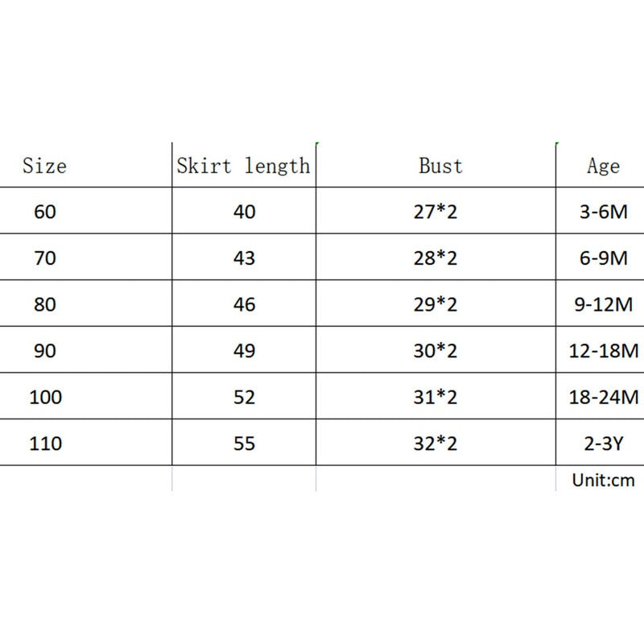Click the 2-3Y age cell
The height and width of the screenshot is (644, 644).
(x=603, y=444)
